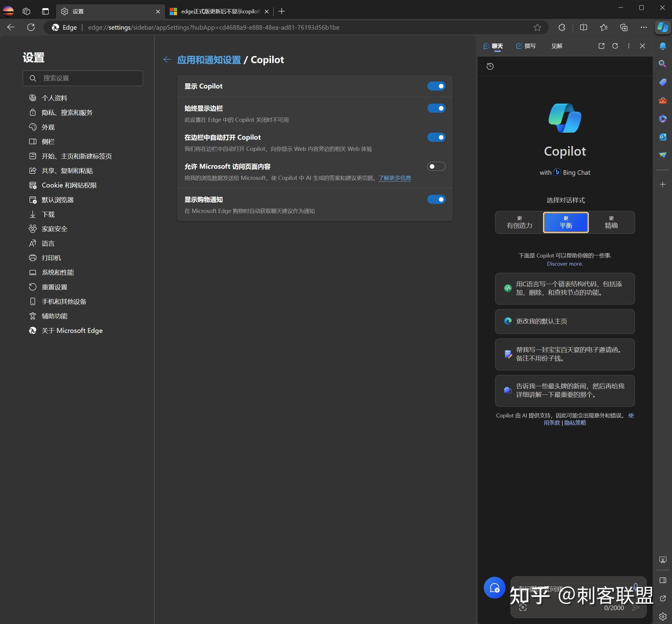
Task: Open the Extensions puzzle icon
Action: pyautogui.click(x=562, y=27)
